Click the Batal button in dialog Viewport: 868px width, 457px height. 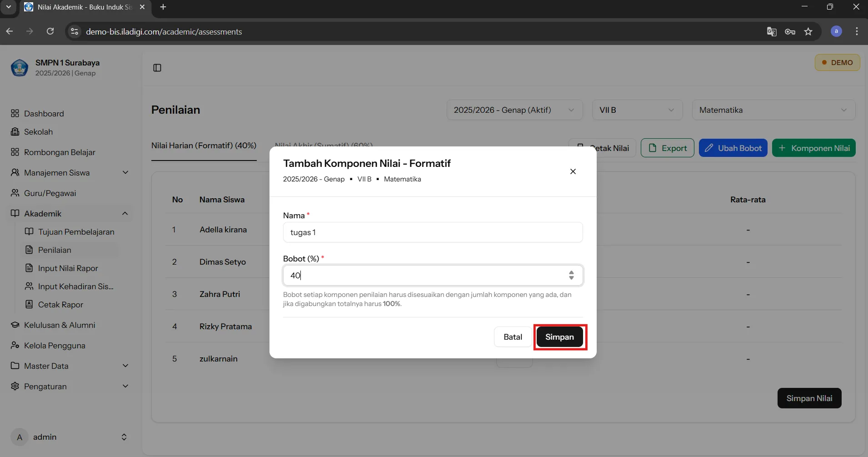tap(513, 337)
